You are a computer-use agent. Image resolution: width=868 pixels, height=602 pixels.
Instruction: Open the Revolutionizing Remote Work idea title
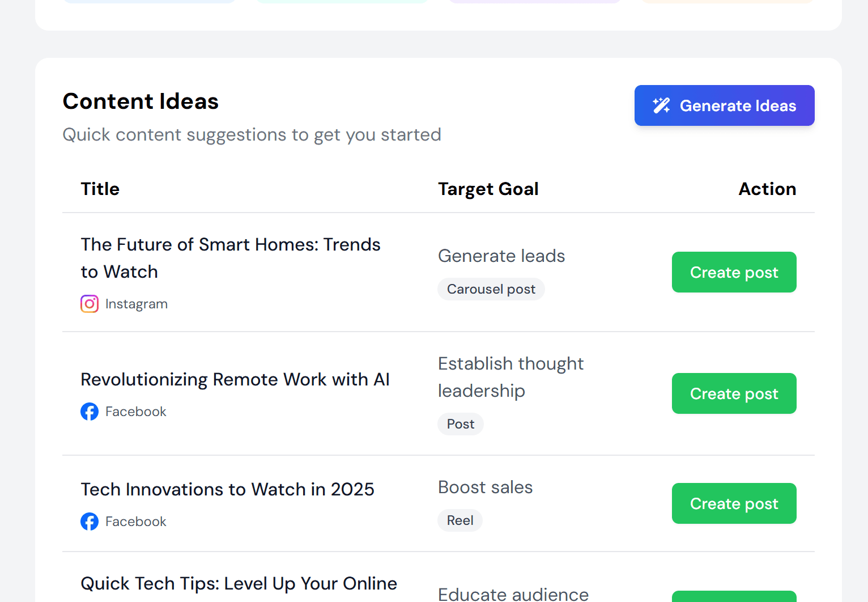click(x=235, y=379)
